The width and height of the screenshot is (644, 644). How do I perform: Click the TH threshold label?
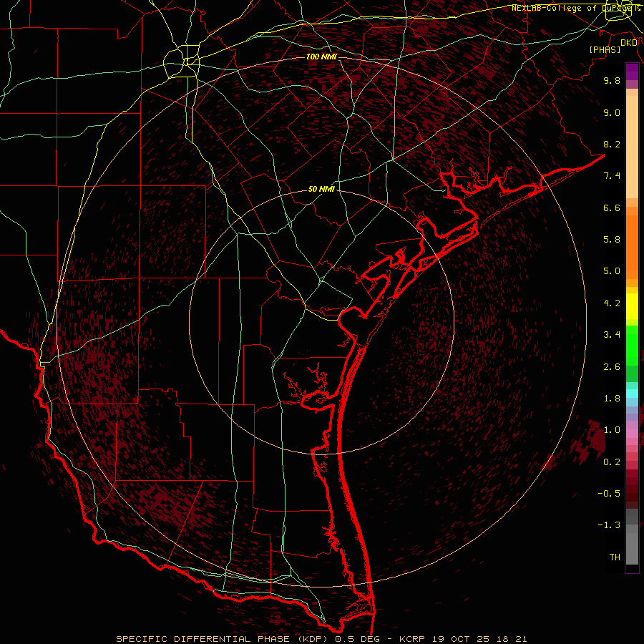(615, 557)
